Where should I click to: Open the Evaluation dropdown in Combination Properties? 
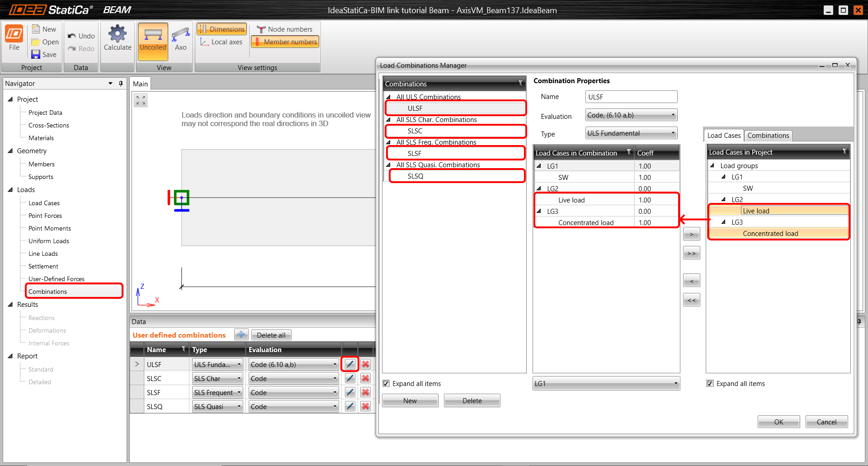[631, 115]
